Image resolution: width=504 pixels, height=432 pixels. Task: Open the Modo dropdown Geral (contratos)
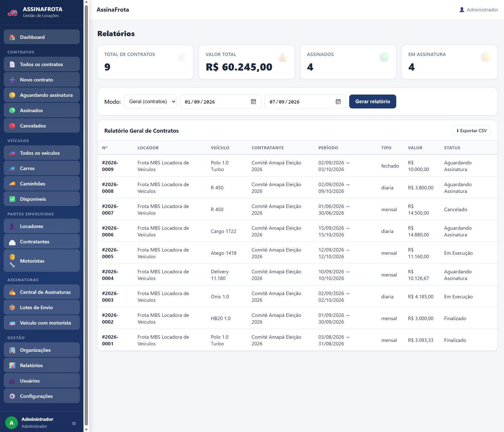click(150, 101)
